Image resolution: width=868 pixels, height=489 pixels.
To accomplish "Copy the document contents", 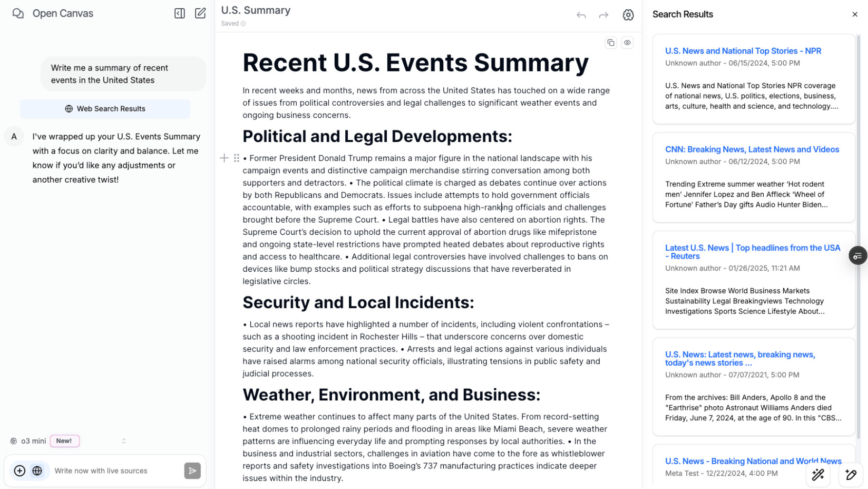I will (x=611, y=43).
